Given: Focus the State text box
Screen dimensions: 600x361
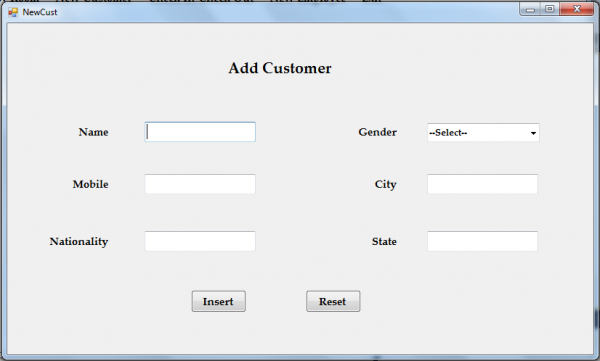Looking at the screenshot, I should (x=483, y=241).
